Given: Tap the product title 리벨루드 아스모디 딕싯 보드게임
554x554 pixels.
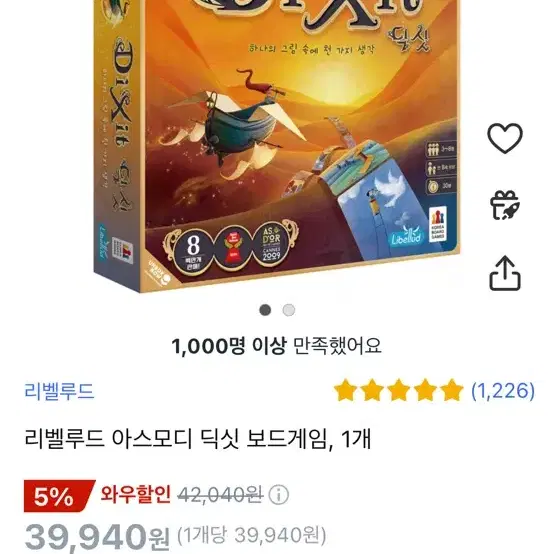Looking at the screenshot, I should [179, 439].
